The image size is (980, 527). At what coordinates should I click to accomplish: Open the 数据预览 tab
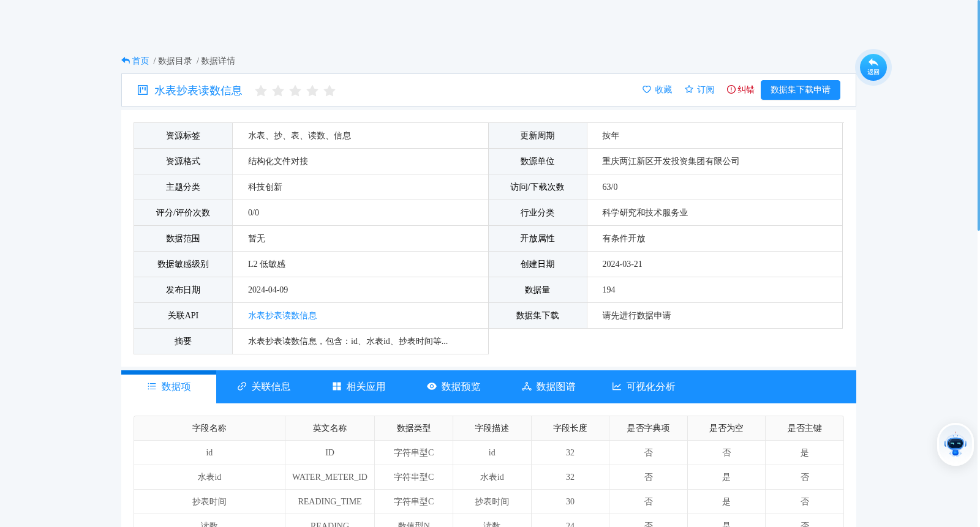tap(454, 387)
